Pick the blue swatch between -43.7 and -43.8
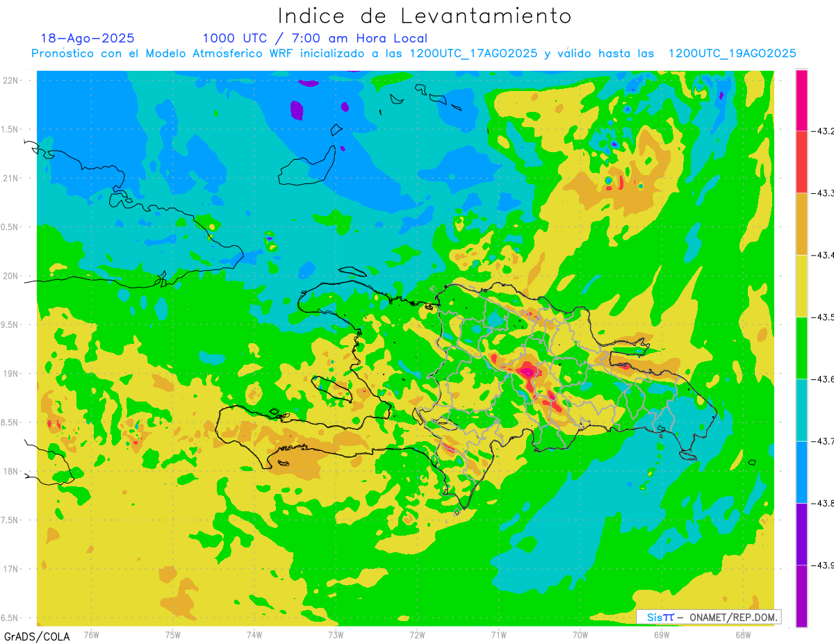The height and width of the screenshot is (644, 834). pos(801,472)
